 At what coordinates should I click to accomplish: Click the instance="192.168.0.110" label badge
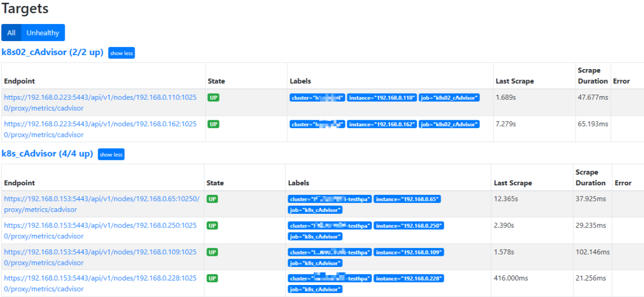(382, 98)
